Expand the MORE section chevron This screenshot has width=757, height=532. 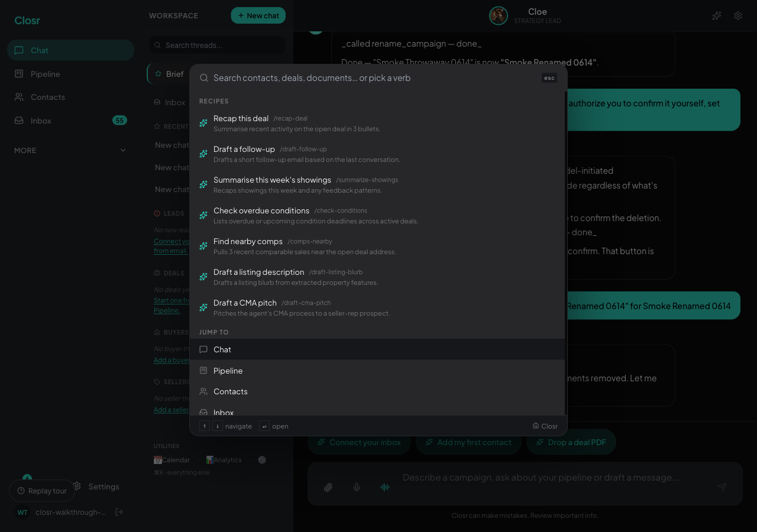(123, 150)
